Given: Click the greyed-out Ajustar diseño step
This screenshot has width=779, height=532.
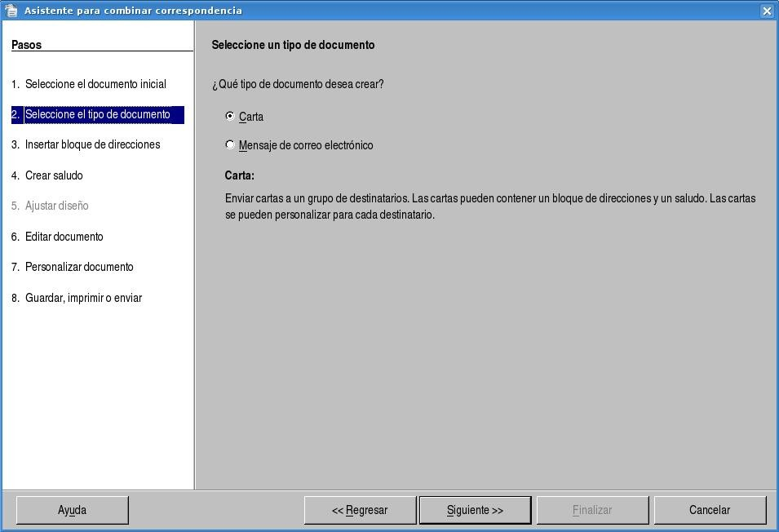Looking at the screenshot, I should 56,206.
